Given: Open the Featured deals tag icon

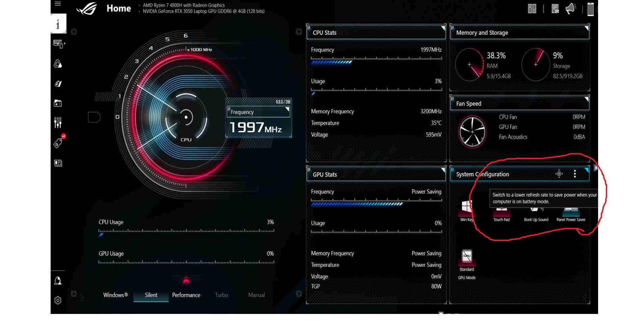Looking at the screenshot, I should pos(58,143).
